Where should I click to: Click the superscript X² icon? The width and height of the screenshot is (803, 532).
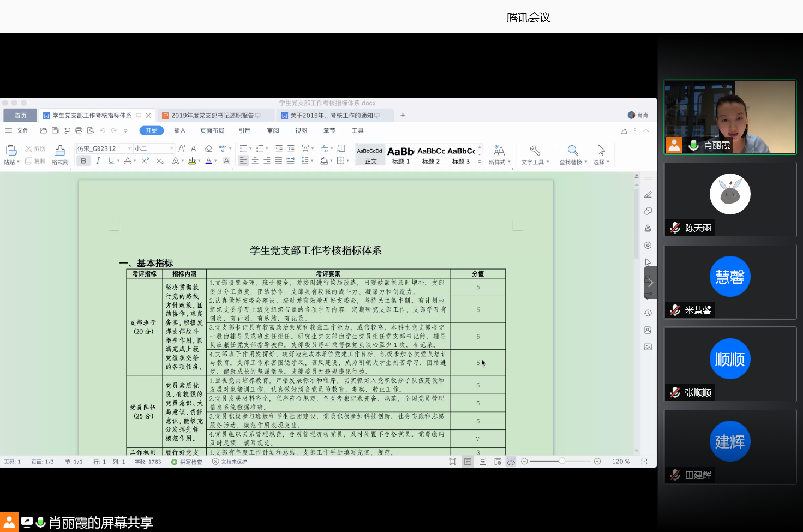[x=145, y=161]
